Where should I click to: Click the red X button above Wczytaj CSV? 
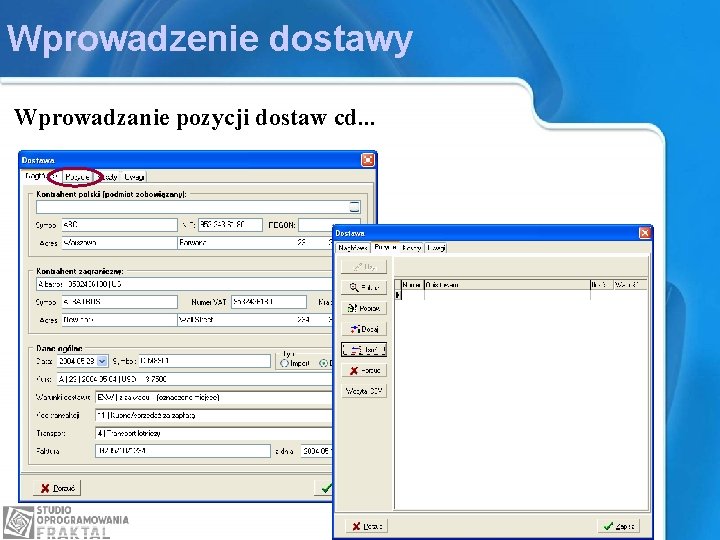364,370
